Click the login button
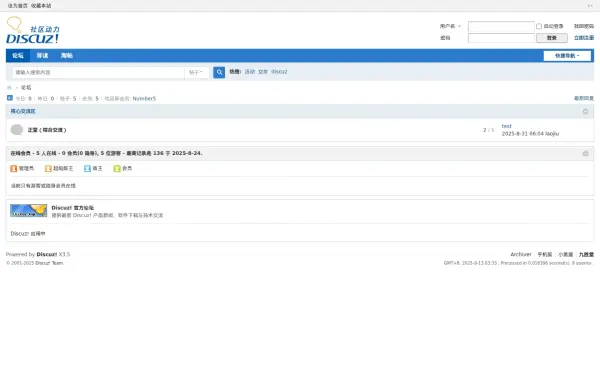600x375 pixels. coord(551,38)
